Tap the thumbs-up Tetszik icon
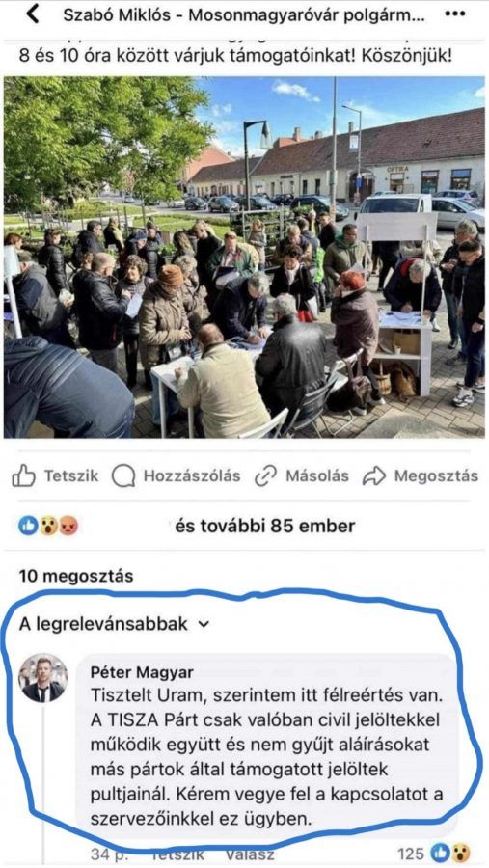This screenshot has height=868, width=489. (23, 476)
